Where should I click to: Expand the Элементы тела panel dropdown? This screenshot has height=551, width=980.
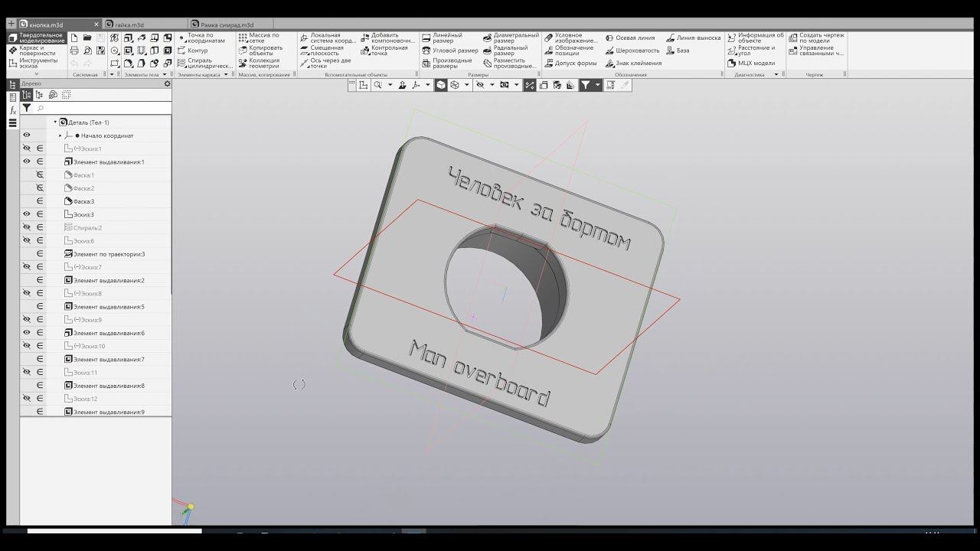pos(165,74)
